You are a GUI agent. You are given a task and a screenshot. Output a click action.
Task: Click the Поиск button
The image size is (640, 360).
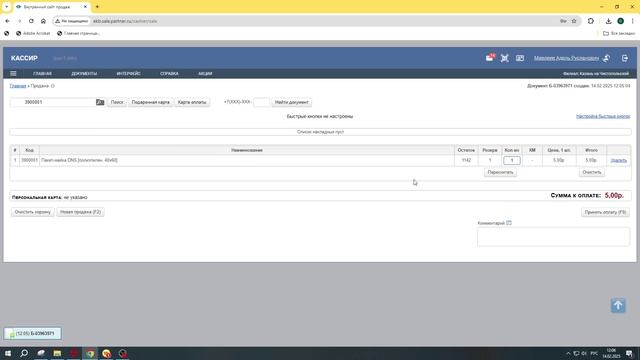117,102
